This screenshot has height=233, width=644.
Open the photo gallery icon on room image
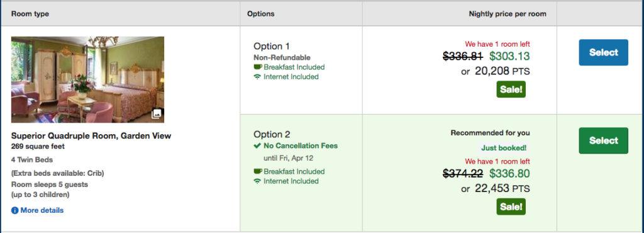[156, 114]
